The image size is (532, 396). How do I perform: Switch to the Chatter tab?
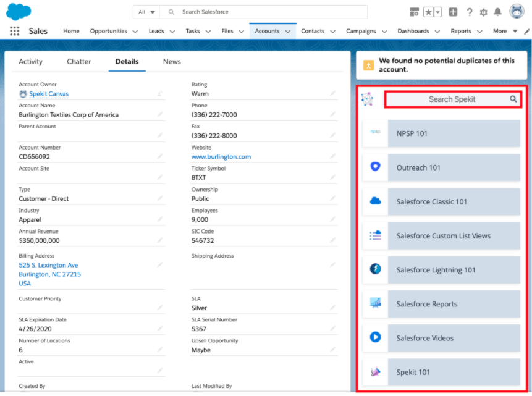click(78, 61)
